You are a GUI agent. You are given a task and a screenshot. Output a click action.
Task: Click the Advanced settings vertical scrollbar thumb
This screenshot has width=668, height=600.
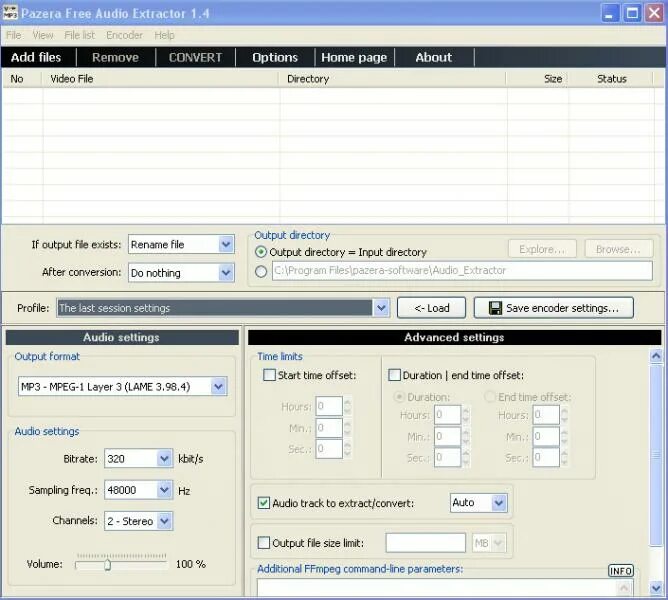tap(656, 454)
